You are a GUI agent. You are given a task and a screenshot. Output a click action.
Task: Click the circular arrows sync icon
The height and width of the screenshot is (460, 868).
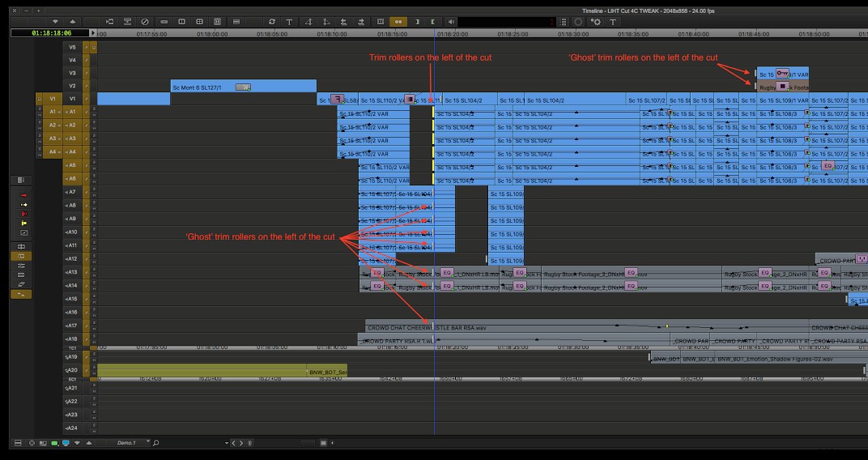(x=271, y=22)
